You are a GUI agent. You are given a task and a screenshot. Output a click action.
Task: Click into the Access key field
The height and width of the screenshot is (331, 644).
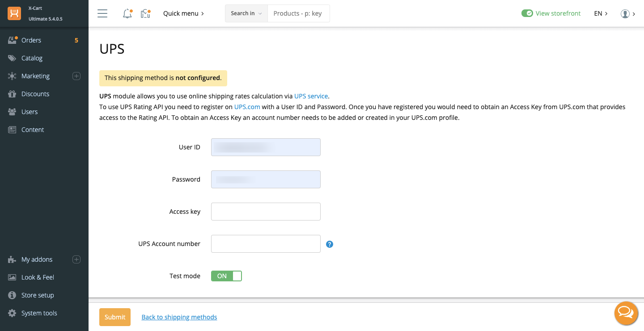click(266, 212)
